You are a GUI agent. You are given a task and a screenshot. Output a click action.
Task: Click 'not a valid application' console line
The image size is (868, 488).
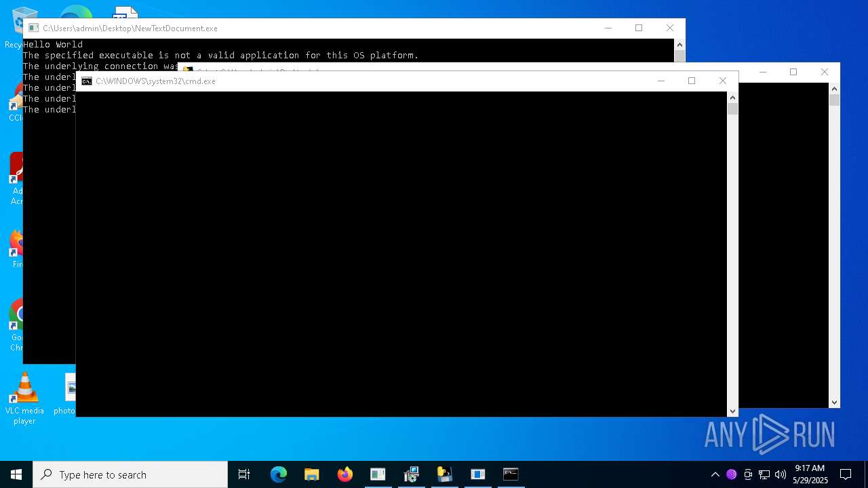[221, 56]
